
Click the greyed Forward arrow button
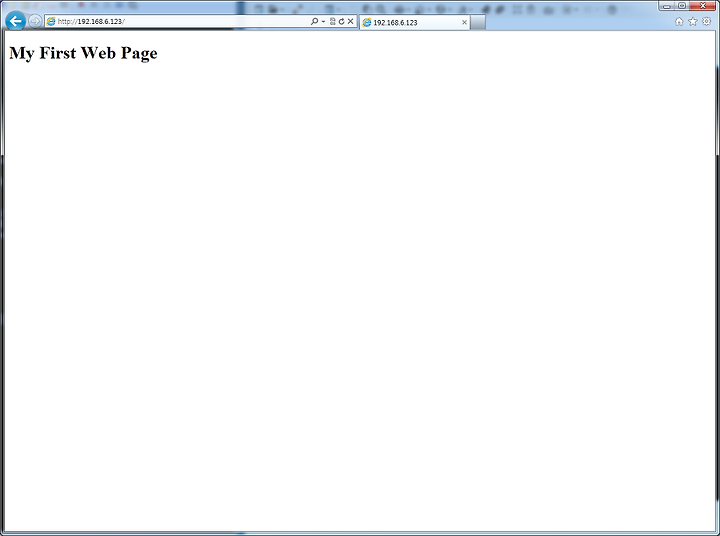[x=35, y=21]
